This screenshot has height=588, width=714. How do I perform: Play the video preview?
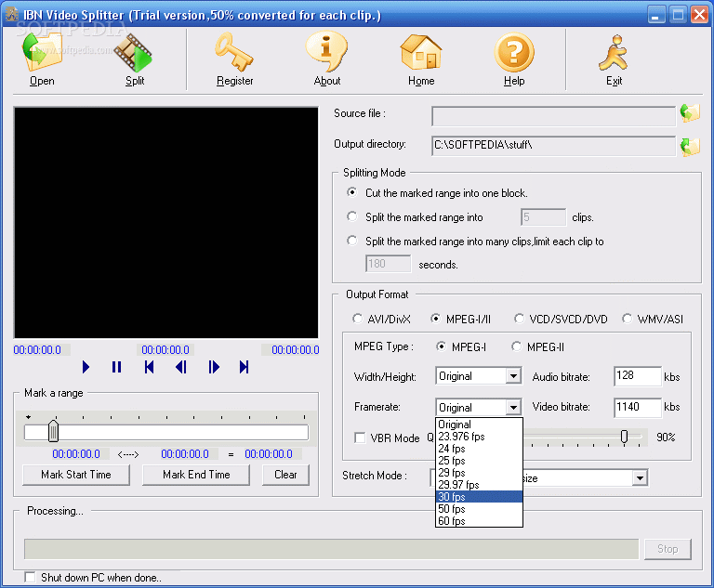click(x=86, y=367)
